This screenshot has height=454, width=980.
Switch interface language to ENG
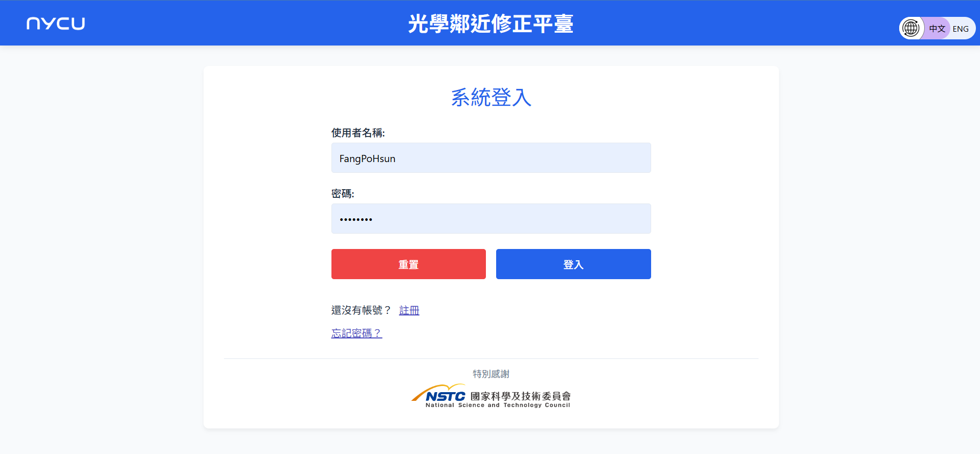coord(960,29)
